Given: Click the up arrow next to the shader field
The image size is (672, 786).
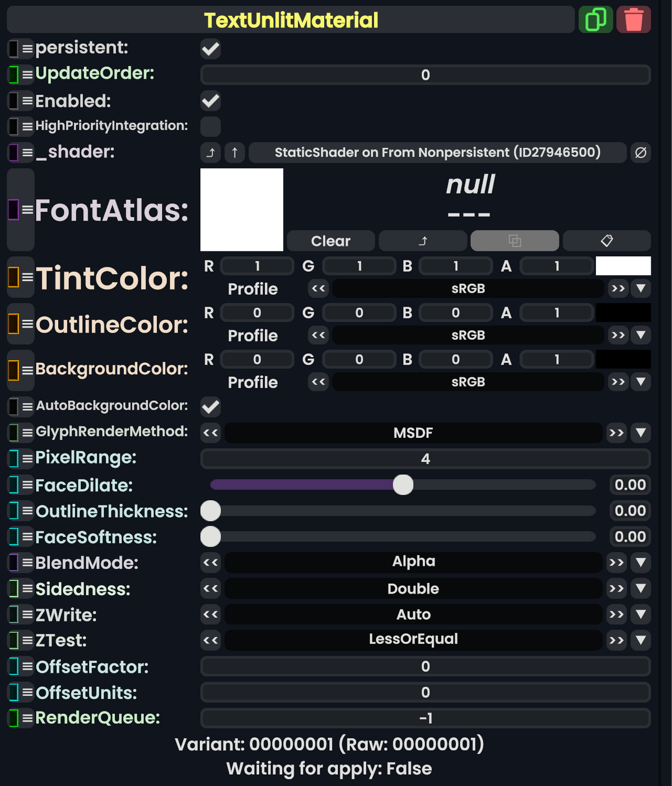Looking at the screenshot, I should (235, 152).
